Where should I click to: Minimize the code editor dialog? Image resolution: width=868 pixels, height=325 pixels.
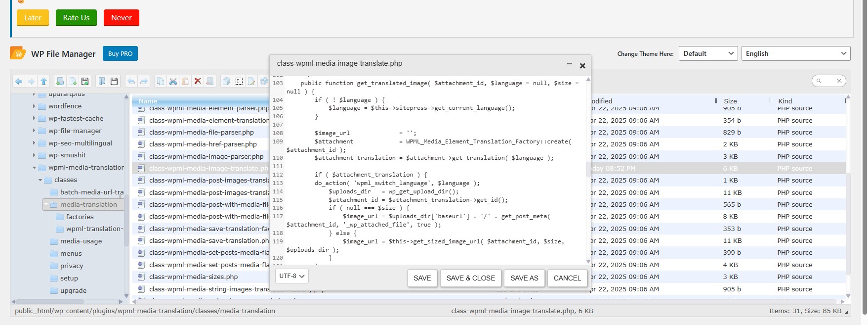569,64
